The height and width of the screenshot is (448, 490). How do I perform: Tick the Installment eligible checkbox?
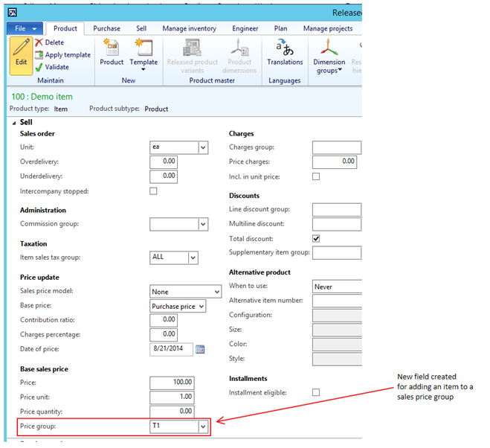coord(316,392)
